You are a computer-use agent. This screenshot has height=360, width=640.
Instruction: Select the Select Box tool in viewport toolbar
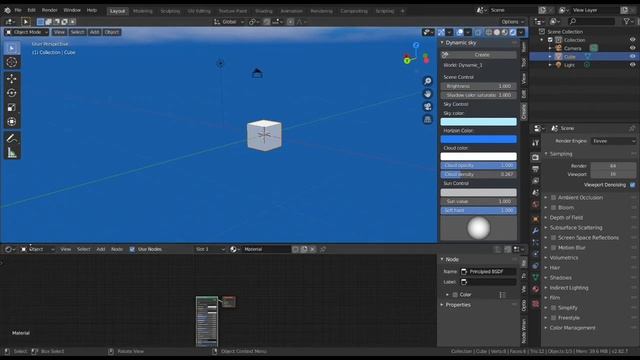pos(12,48)
